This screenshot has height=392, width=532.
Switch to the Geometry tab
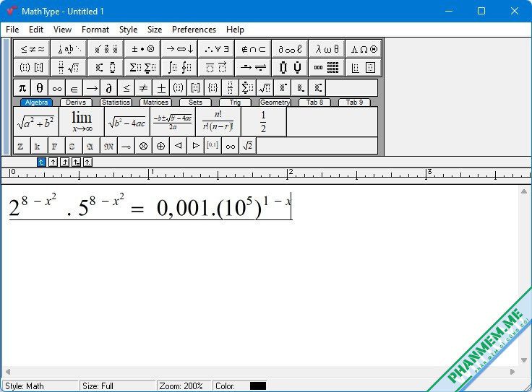275,103
